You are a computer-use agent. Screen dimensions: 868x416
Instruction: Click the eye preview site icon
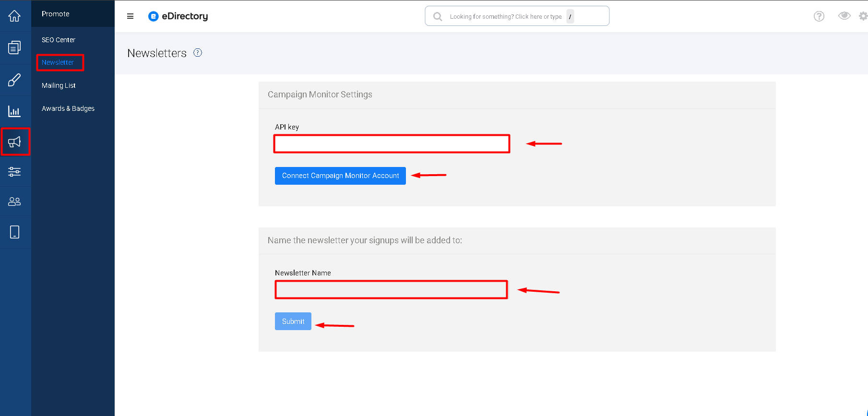pos(844,16)
